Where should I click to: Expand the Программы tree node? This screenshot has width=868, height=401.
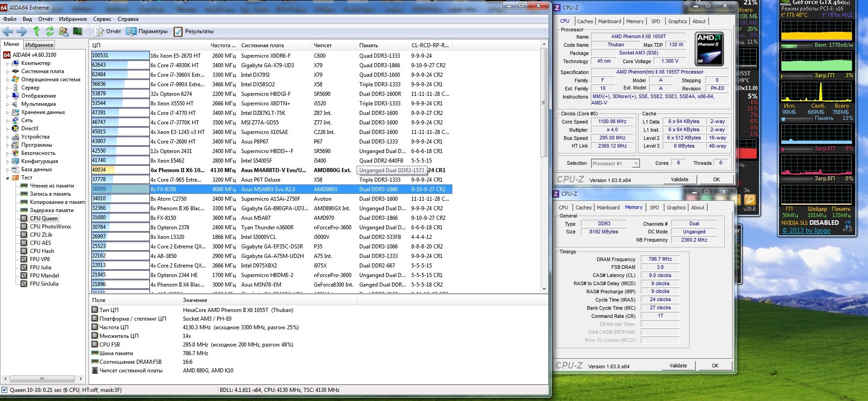point(7,145)
